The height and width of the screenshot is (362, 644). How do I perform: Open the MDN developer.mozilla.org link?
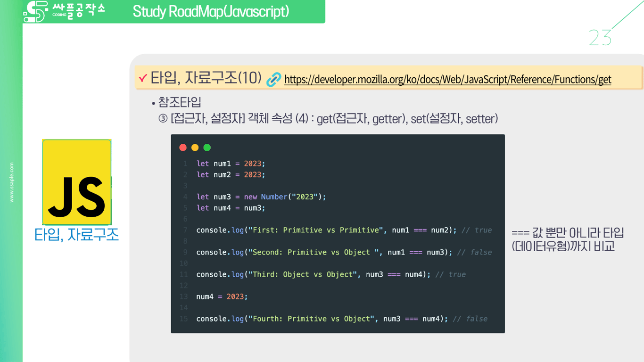point(447,79)
